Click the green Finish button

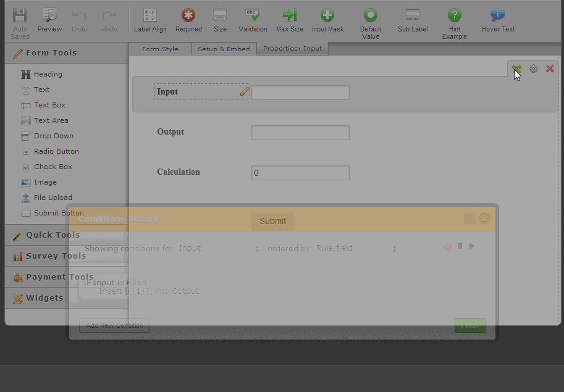pyautogui.click(x=469, y=325)
